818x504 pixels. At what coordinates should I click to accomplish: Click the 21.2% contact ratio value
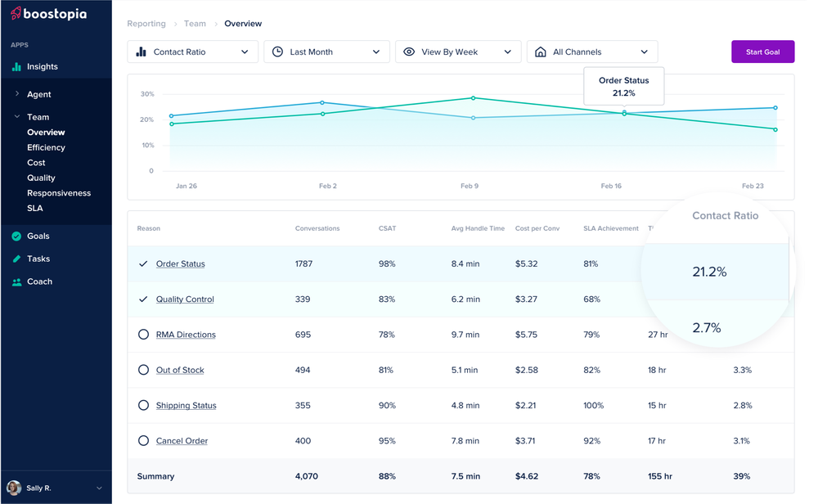point(709,272)
